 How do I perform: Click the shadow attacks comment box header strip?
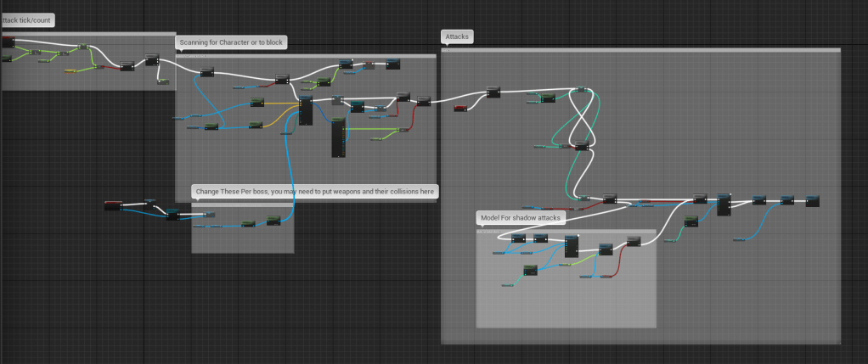click(x=566, y=231)
